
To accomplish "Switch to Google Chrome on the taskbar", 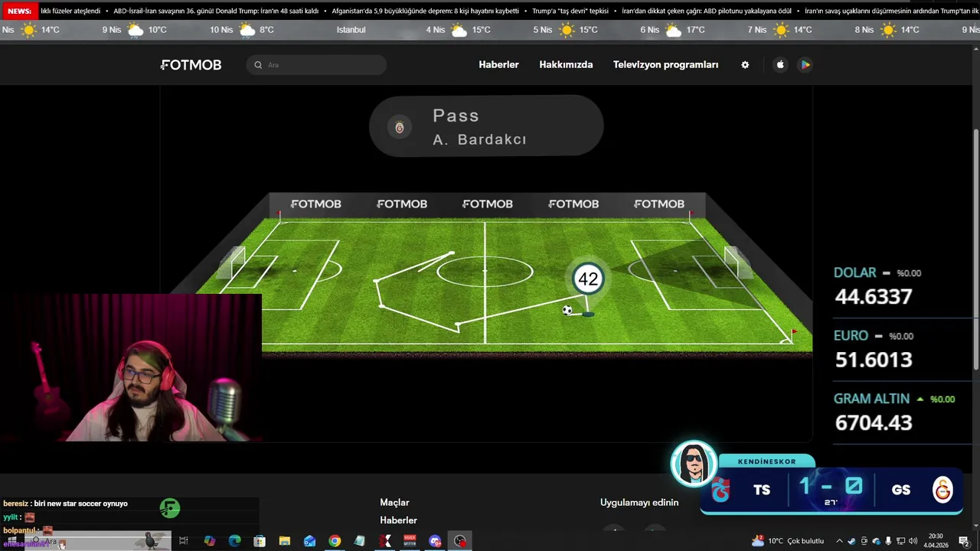I will 335,541.
